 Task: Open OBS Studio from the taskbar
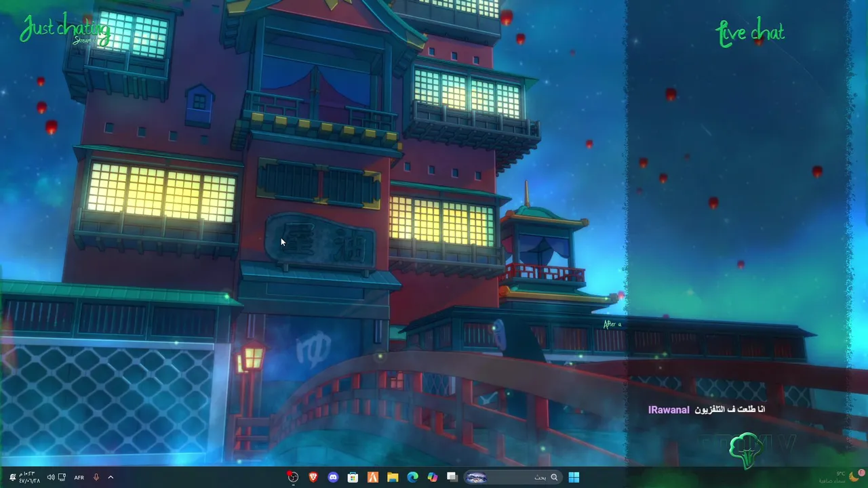tap(293, 477)
